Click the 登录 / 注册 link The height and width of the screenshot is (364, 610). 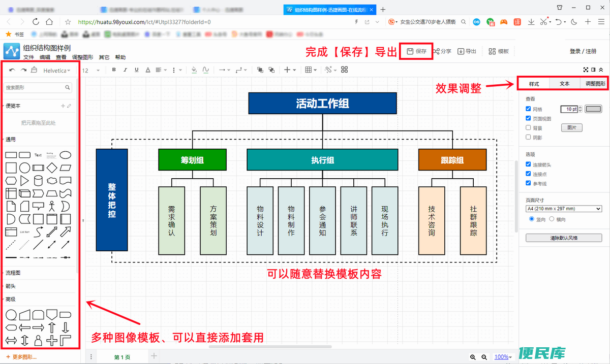coord(583,51)
